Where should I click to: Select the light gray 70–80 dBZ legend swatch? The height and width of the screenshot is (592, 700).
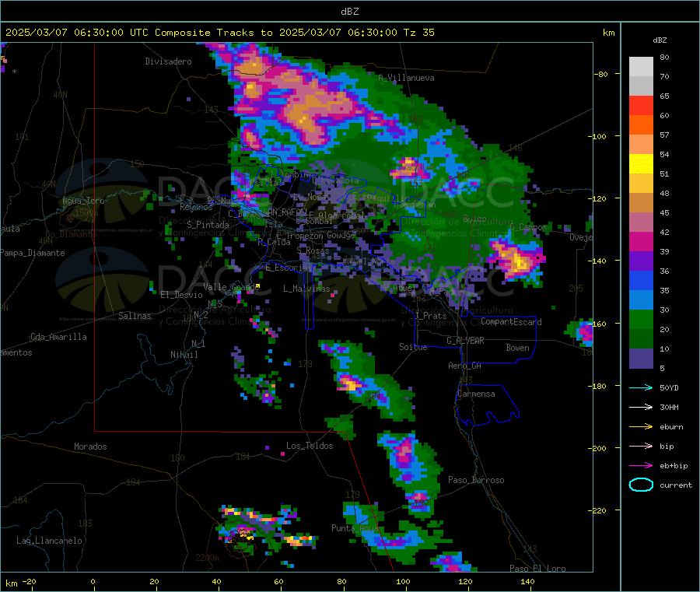point(641,67)
